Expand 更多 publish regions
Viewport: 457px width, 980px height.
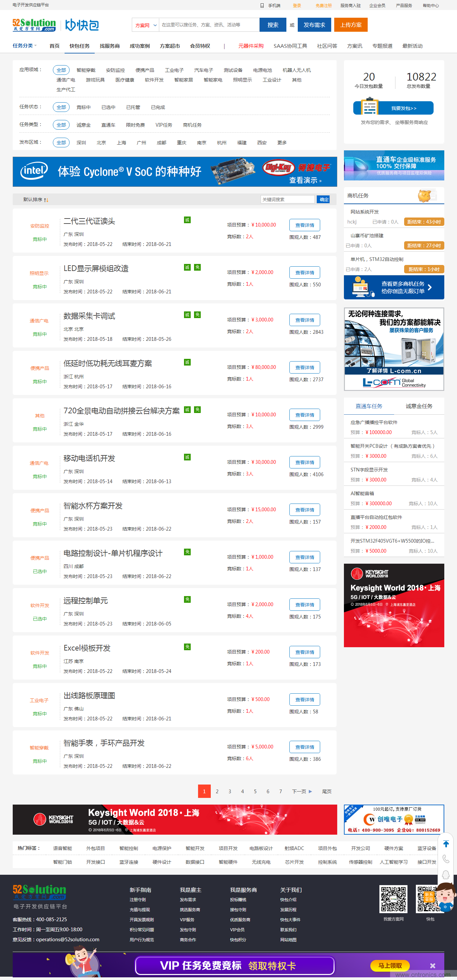(x=282, y=143)
